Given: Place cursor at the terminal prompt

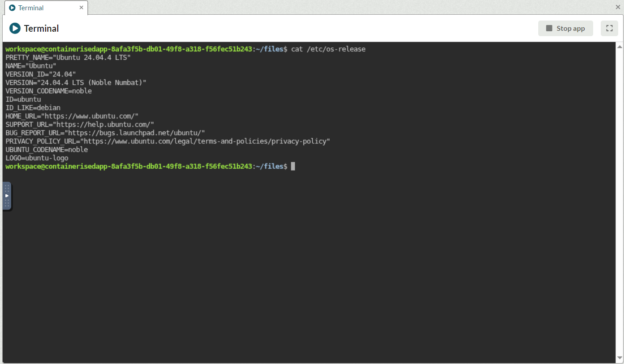Looking at the screenshot, I should 293,166.
